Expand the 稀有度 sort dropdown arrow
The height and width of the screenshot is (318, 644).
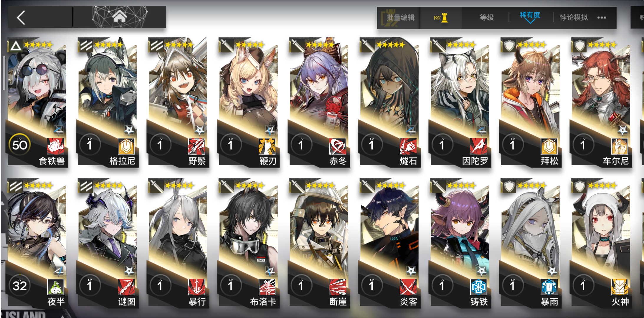pyautogui.click(x=530, y=21)
